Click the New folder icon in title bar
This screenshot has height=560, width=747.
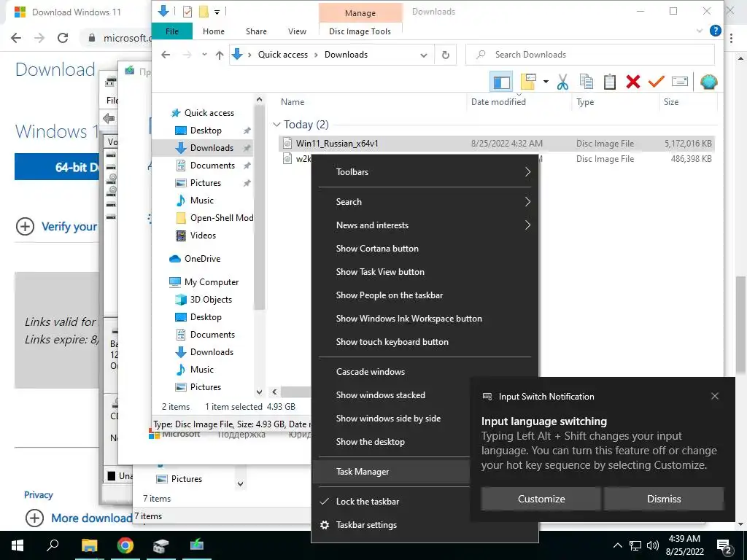pyautogui.click(x=204, y=12)
